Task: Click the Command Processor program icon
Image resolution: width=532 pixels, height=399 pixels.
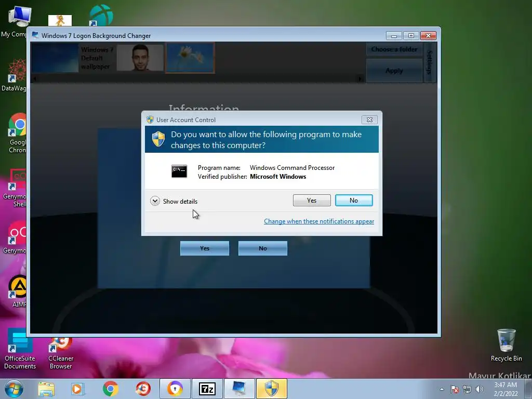Action: [179, 171]
